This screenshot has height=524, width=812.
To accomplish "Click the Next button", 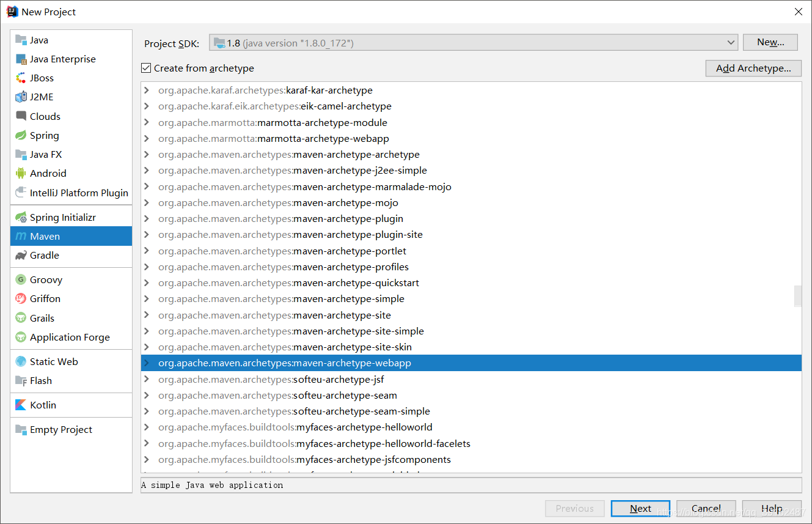I will click(x=640, y=508).
